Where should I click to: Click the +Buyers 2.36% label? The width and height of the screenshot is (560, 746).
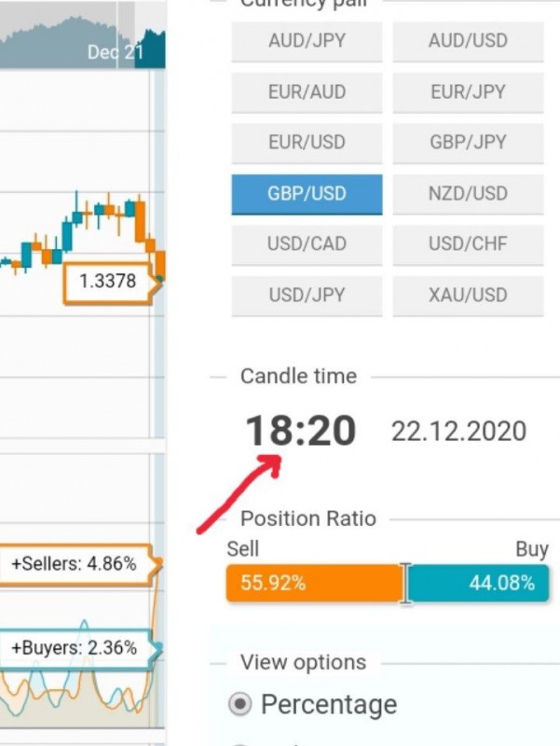pos(75,647)
